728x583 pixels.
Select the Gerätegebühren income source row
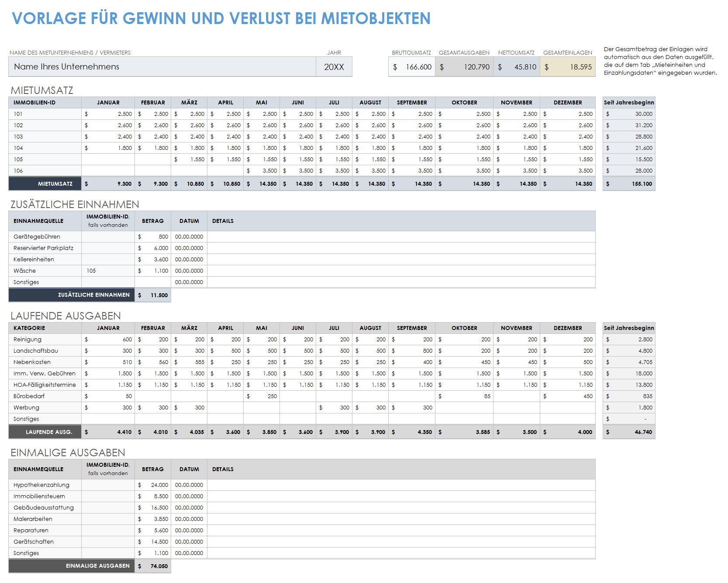pos(45,237)
